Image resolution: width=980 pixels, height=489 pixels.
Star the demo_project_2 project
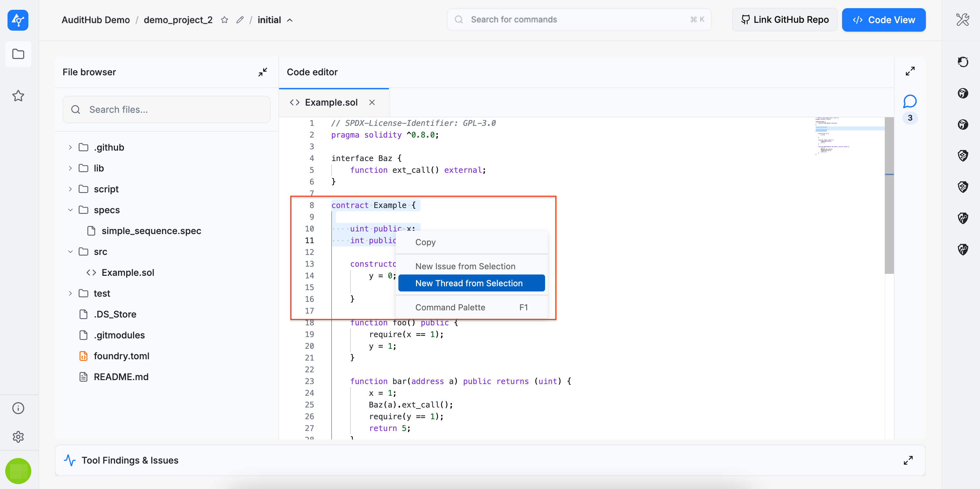pyautogui.click(x=224, y=20)
